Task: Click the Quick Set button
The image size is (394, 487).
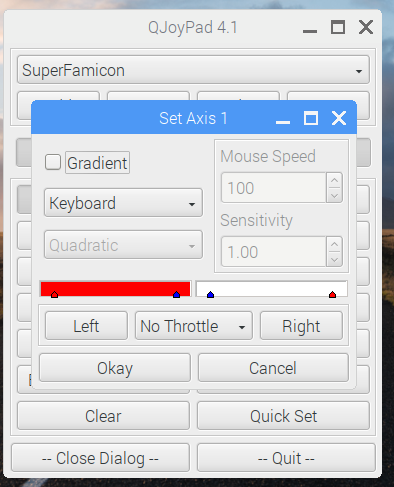Action: pyautogui.click(x=283, y=416)
